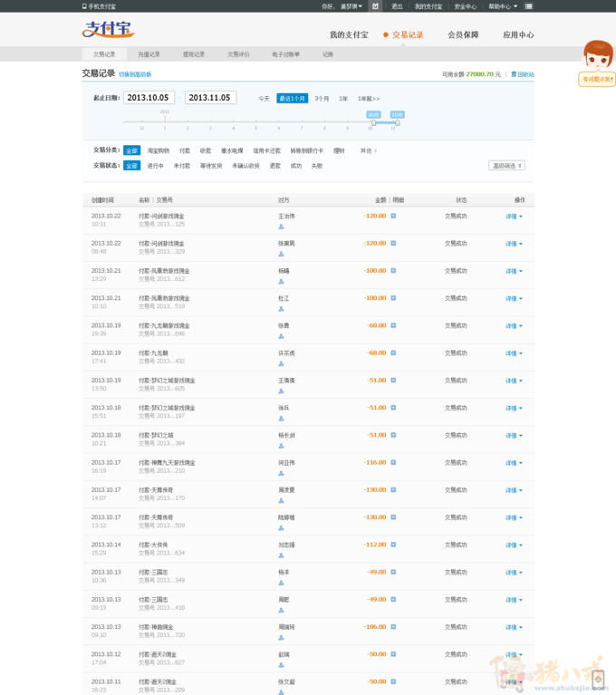Click contact icon under 杨长剑
Screen dimensions: 616x695
[x=281, y=446]
